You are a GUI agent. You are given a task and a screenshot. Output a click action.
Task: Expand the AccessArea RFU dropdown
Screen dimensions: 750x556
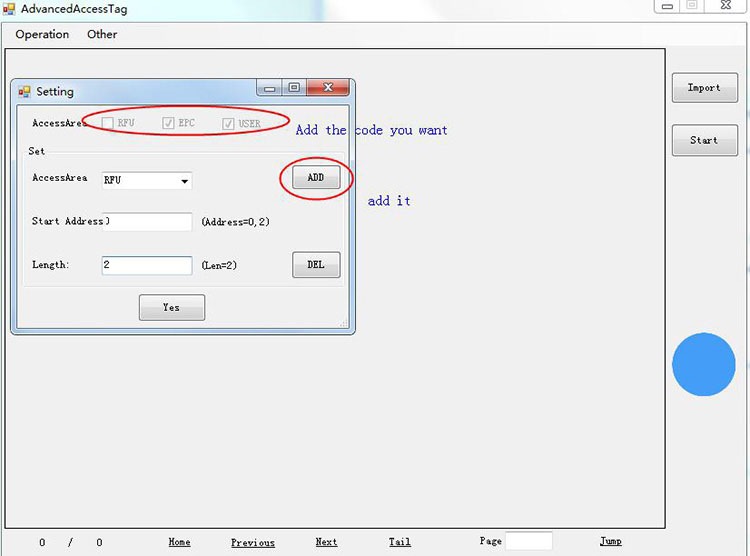tap(147, 180)
